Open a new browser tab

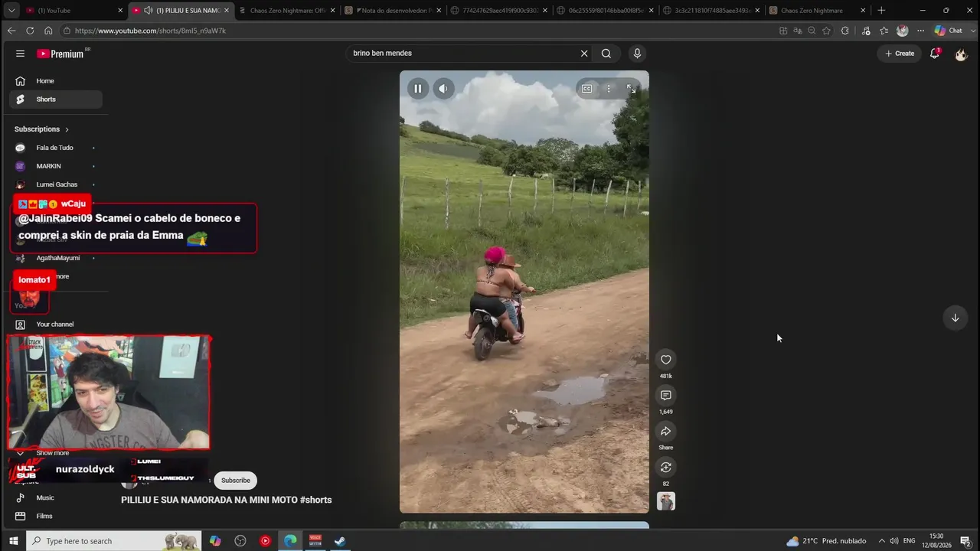point(881,11)
